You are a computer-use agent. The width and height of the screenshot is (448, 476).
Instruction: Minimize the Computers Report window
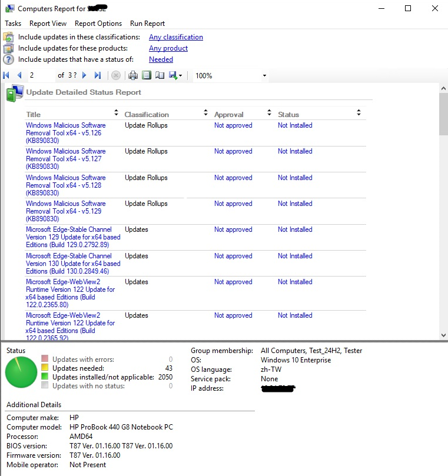(381, 8)
